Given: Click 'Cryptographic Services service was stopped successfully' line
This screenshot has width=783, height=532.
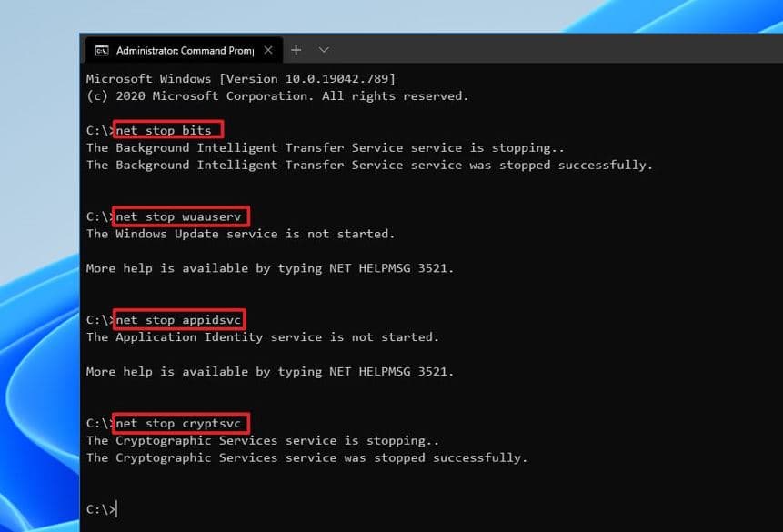Looking at the screenshot, I should tap(306, 457).
